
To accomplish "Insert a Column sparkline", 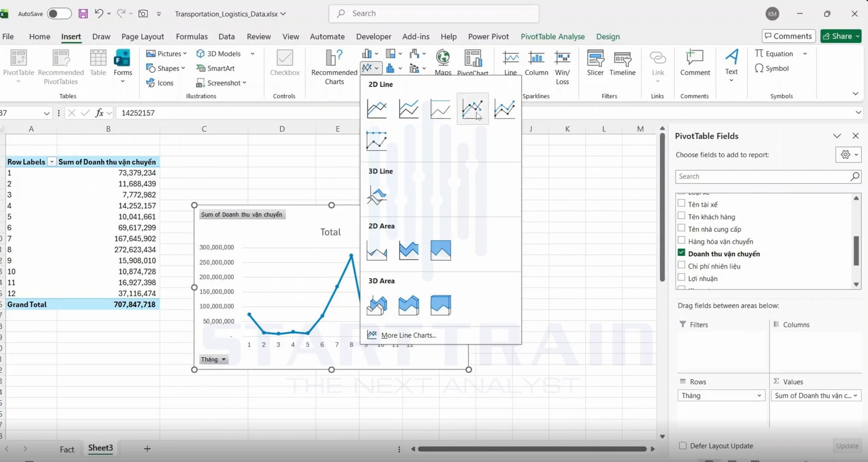I will pyautogui.click(x=536, y=63).
